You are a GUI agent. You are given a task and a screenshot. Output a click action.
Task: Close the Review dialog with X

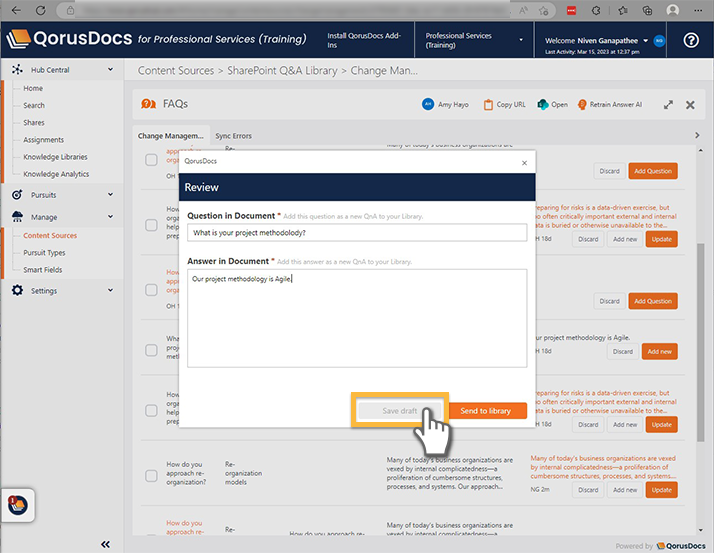tap(524, 163)
